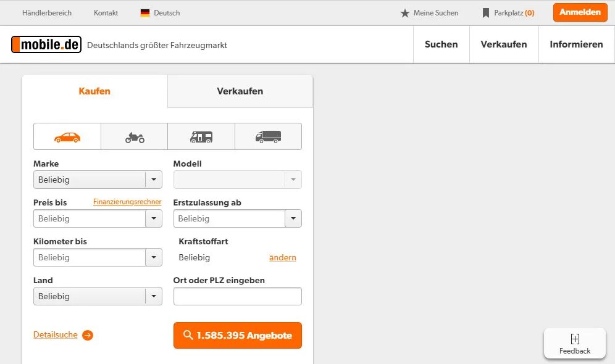615x364 pixels.
Task: Open the Detailsuche link
Action: [56, 334]
